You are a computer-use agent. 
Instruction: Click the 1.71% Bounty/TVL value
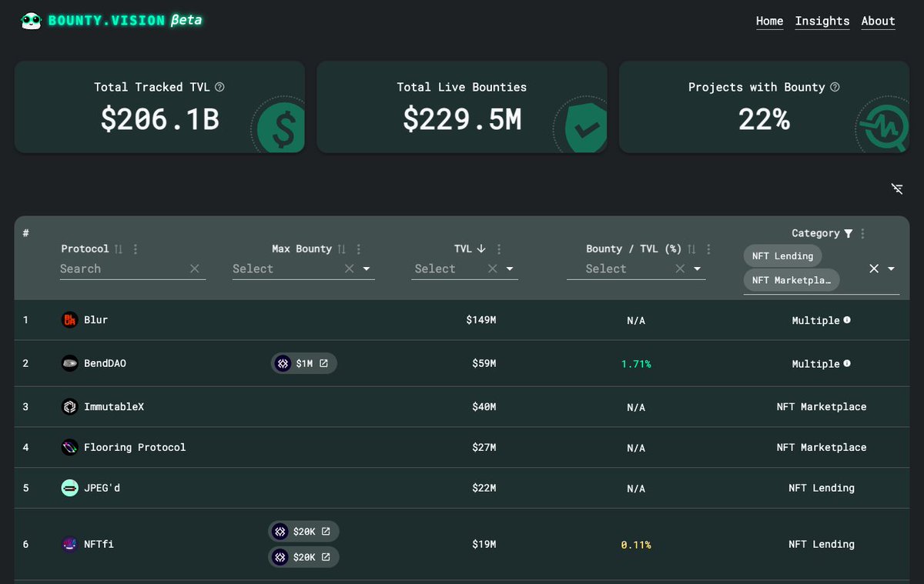tap(636, 364)
